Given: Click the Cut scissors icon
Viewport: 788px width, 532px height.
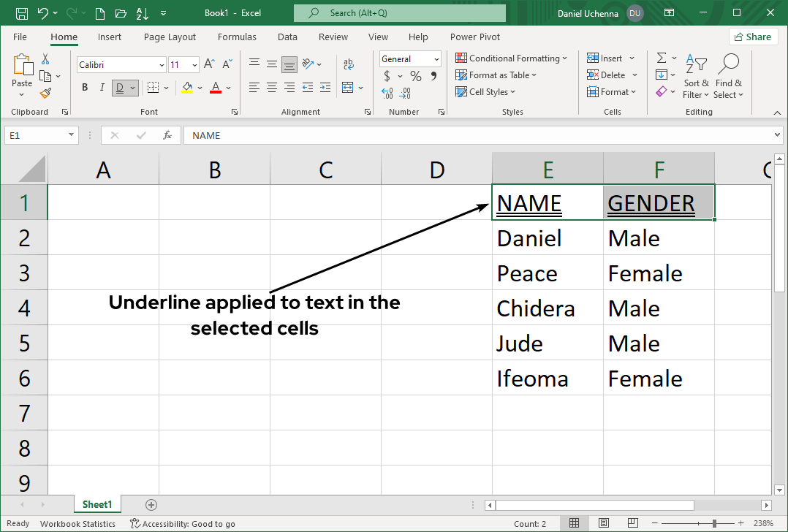Looking at the screenshot, I should point(45,58).
